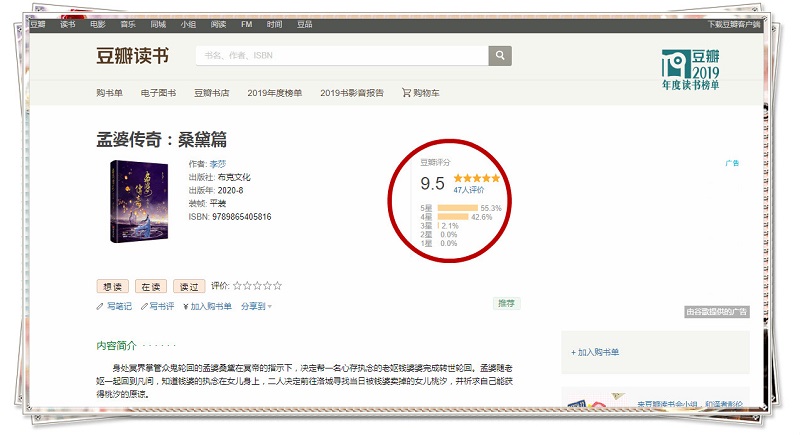Click the 写书评 pencil link
This screenshot has width=800, height=435.
[x=157, y=306]
